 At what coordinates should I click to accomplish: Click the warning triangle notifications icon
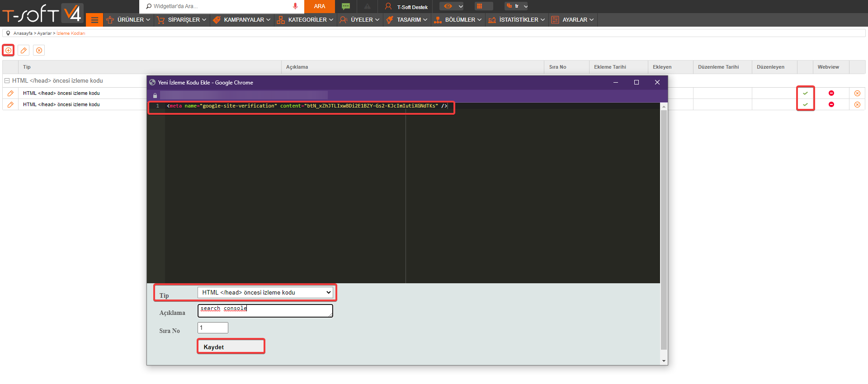tap(367, 6)
